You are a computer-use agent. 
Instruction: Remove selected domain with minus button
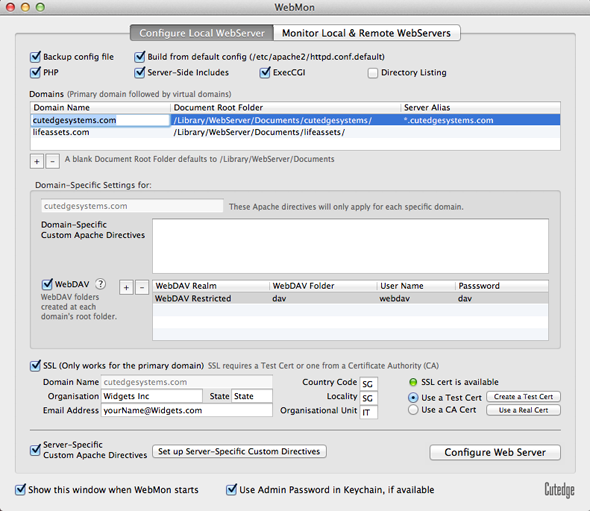point(53,161)
